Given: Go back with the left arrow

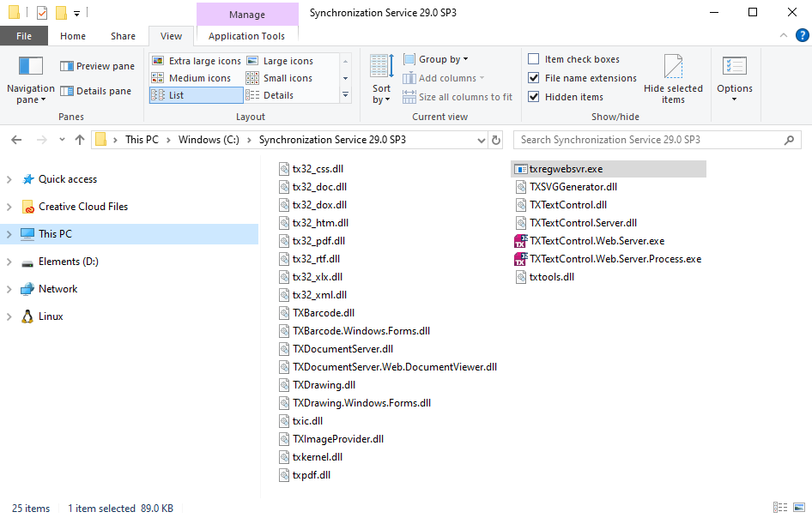Looking at the screenshot, I should coord(16,140).
